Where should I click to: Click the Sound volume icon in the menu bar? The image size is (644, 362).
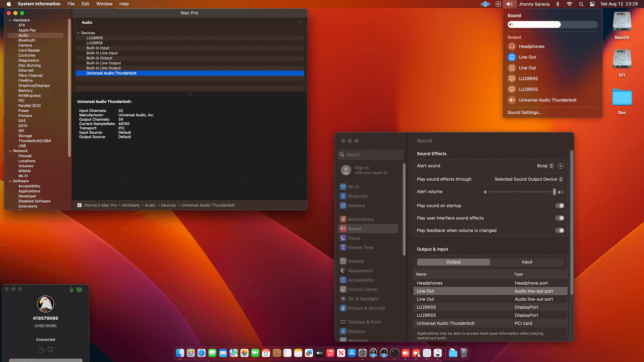[x=509, y=4]
